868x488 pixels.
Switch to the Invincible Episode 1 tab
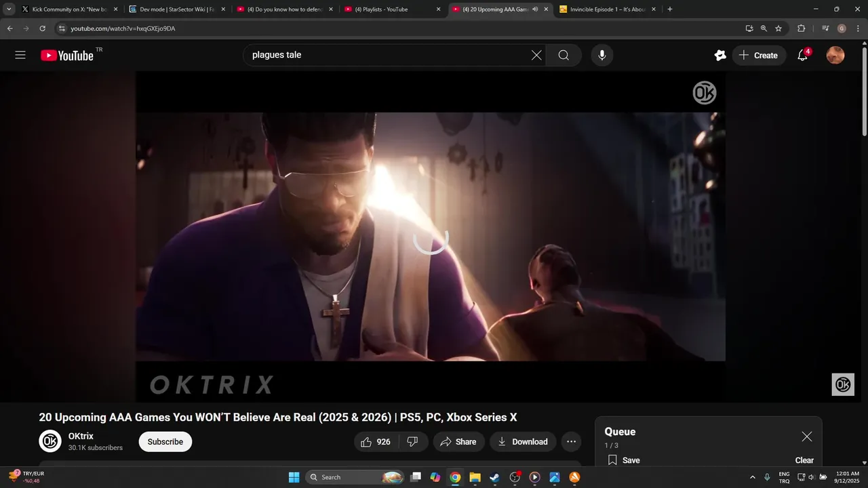coord(608,9)
